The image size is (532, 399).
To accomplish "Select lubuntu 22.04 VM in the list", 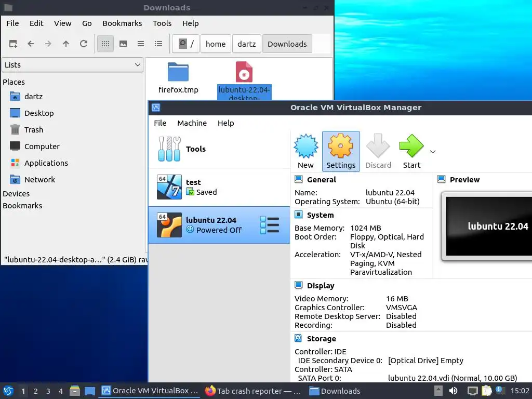I will click(x=219, y=224).
